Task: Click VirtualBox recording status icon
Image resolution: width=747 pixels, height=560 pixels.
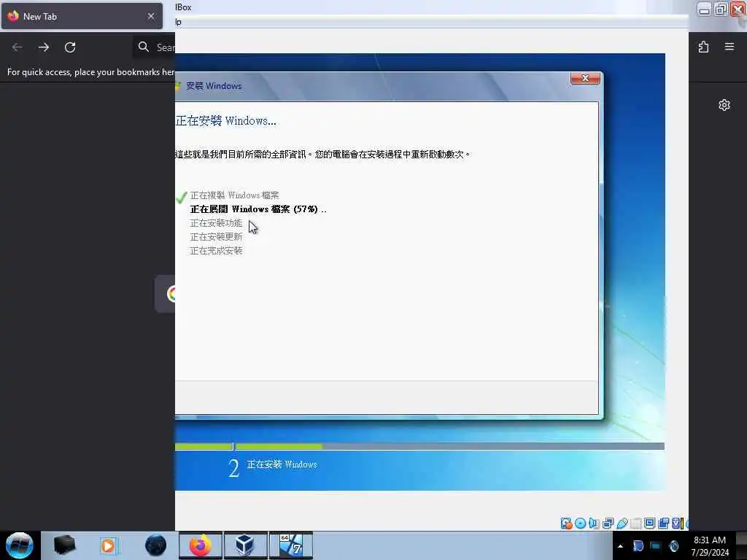Action: pyautogui.click(x=663, y=524)
